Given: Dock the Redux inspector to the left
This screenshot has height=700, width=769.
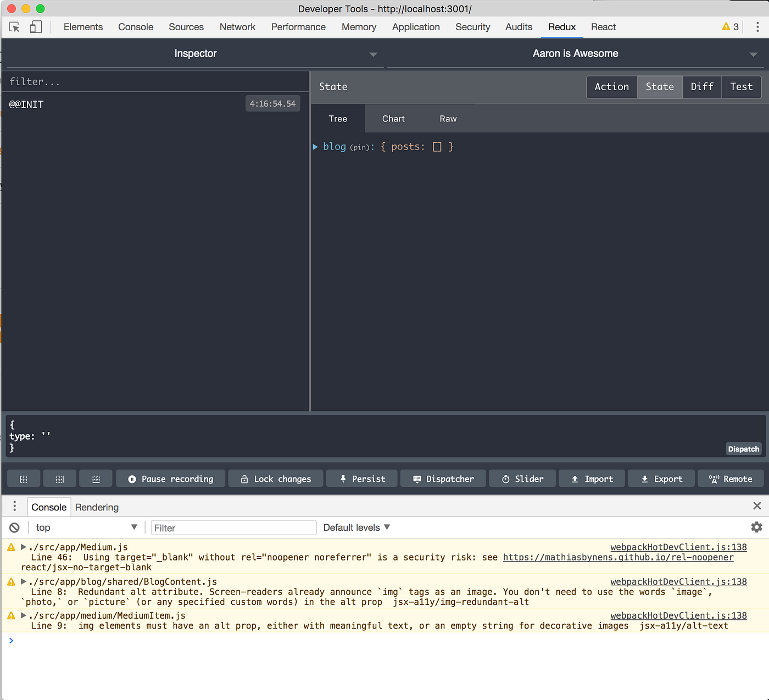Looking at the screenshot, I should [23, 478].
